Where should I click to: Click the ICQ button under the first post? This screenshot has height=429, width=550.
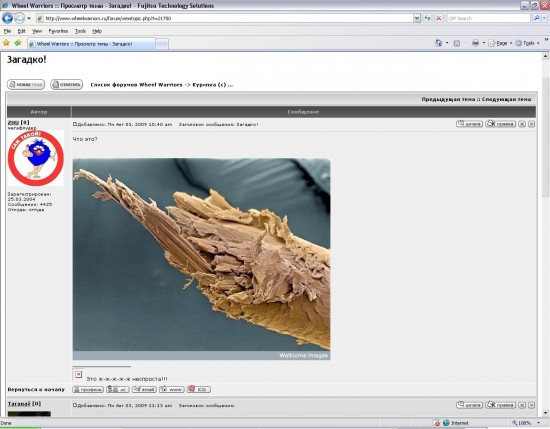tap(199, 389)
